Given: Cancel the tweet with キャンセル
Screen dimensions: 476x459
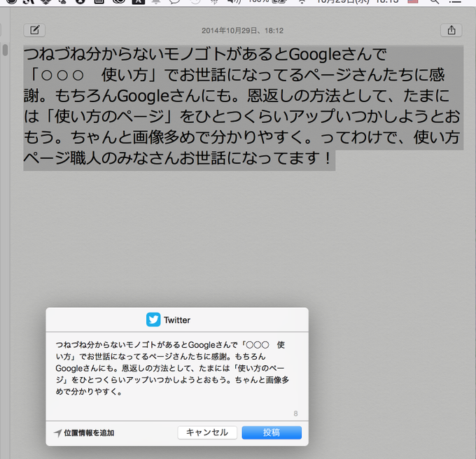Looking at the screenshot, I should pyautogui.click(x=207, y=432).
